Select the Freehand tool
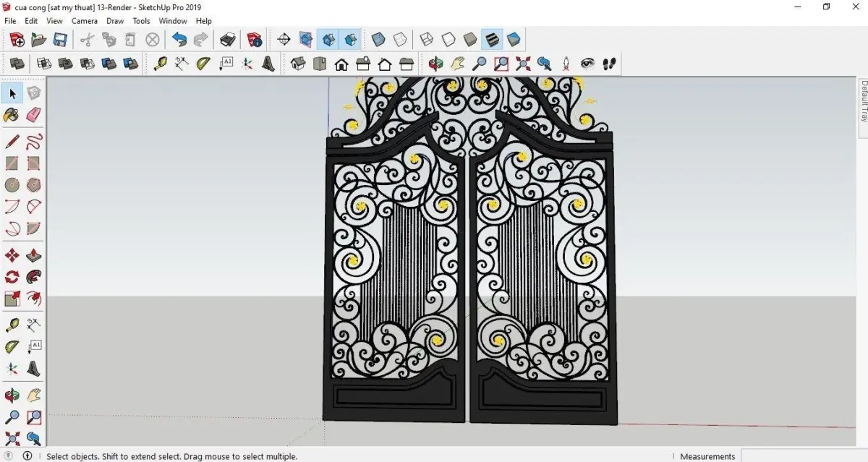 coord(34,141)
